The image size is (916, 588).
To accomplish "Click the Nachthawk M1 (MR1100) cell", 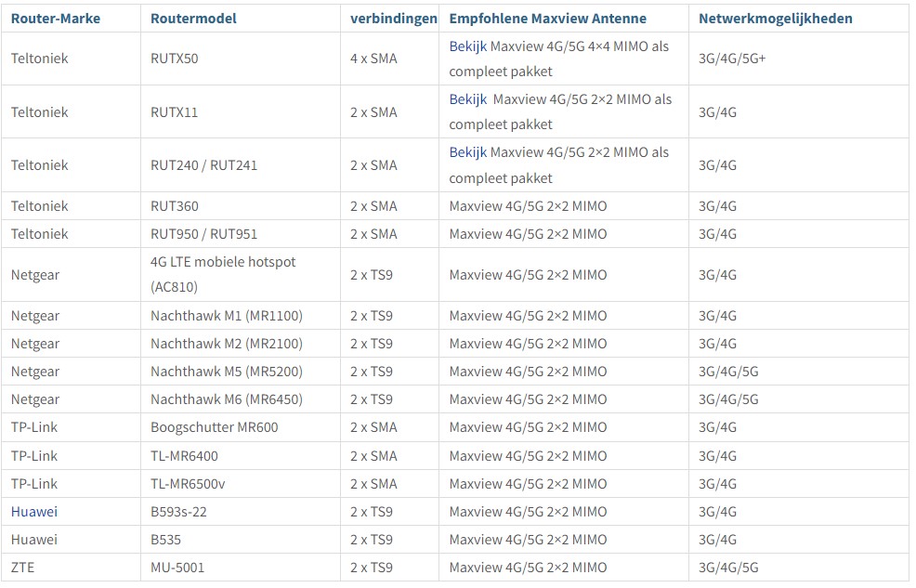I will pyautogui.click(x=226, y=316).
